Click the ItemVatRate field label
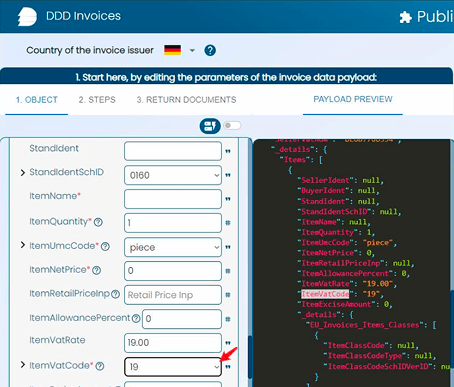Image resolution: width=454 pixels, height=387 pixels. coord(57,340)
